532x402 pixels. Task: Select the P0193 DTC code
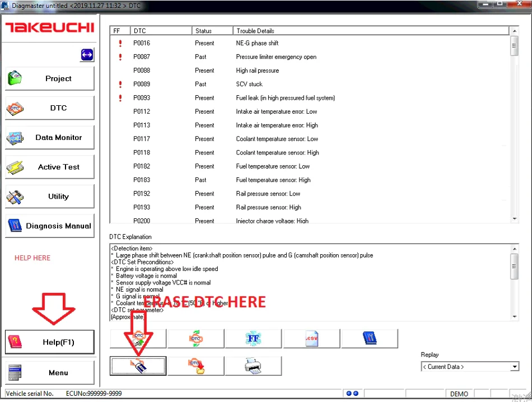point(142,207)
